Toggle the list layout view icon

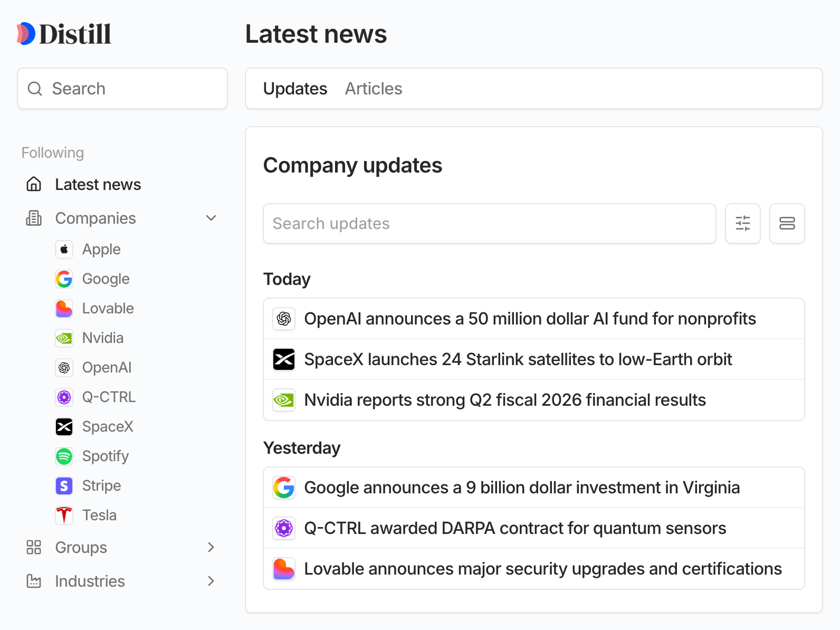click(x=787, y=224)
